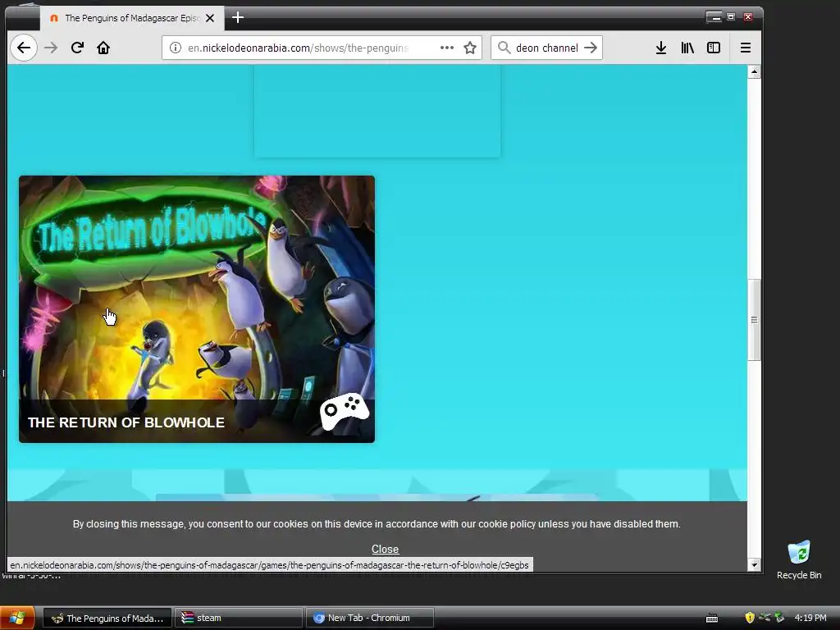Viewport: 840px width, 630px height.
Task: Switch to Penguins of Madagascar taskbar item
Action: click(x=107, y=618)
